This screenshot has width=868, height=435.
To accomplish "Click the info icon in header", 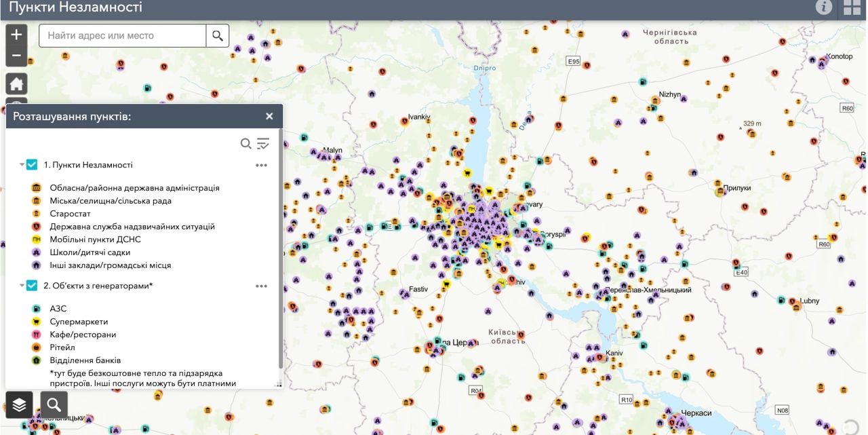I will (823, 7).
